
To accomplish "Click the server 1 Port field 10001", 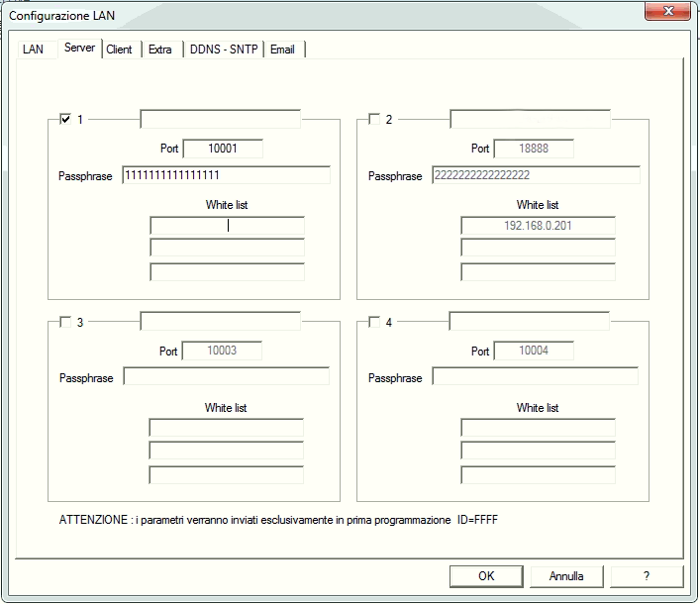I will [223, 149].
